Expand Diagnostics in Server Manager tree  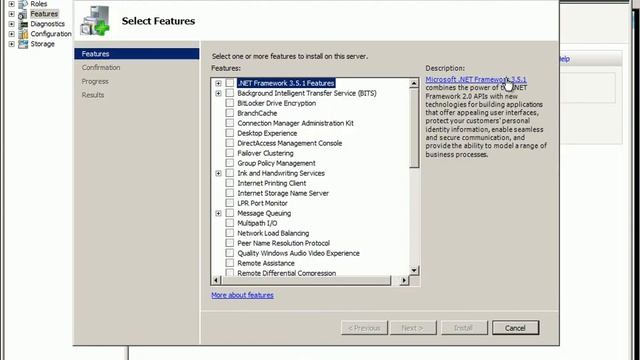pos(11,24)
